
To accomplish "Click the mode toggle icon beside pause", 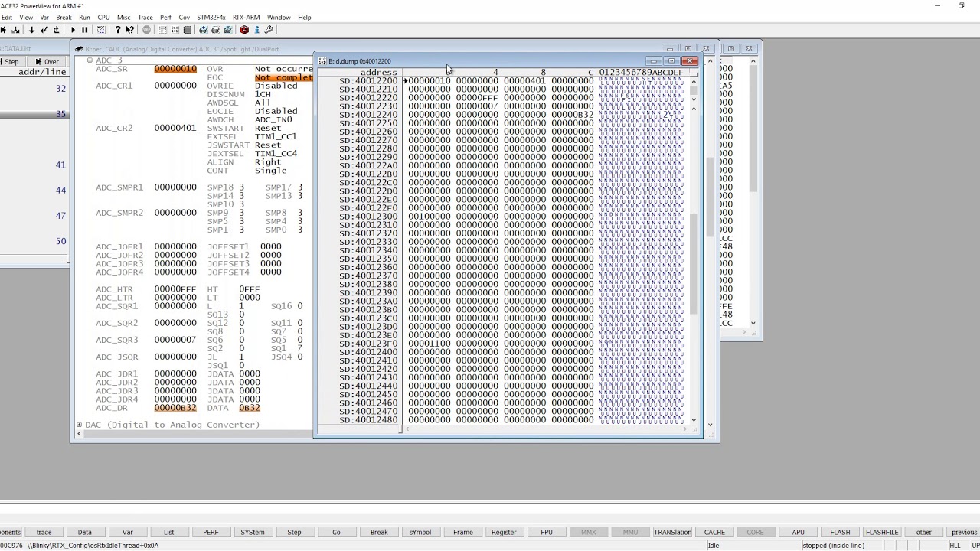I will click(101, 30).
